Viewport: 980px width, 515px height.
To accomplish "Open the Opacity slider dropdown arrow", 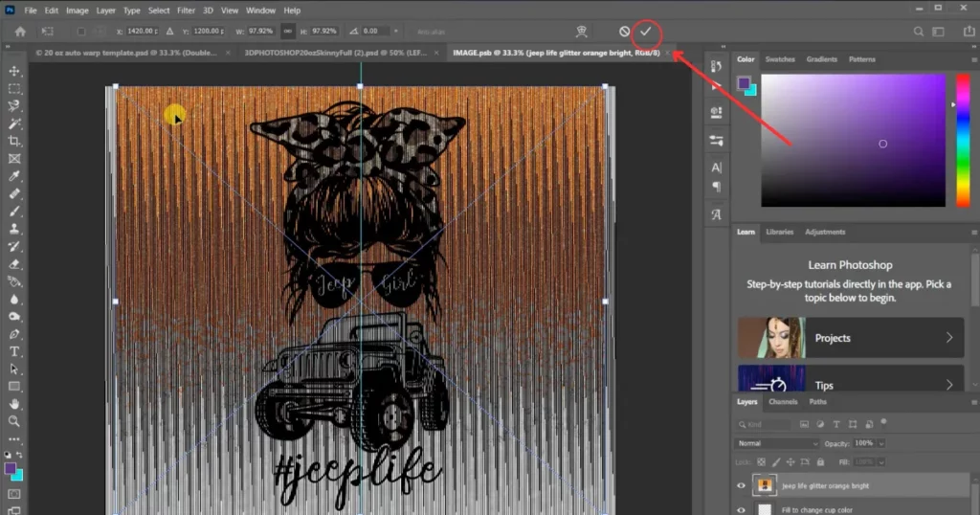I will point(881,443).
